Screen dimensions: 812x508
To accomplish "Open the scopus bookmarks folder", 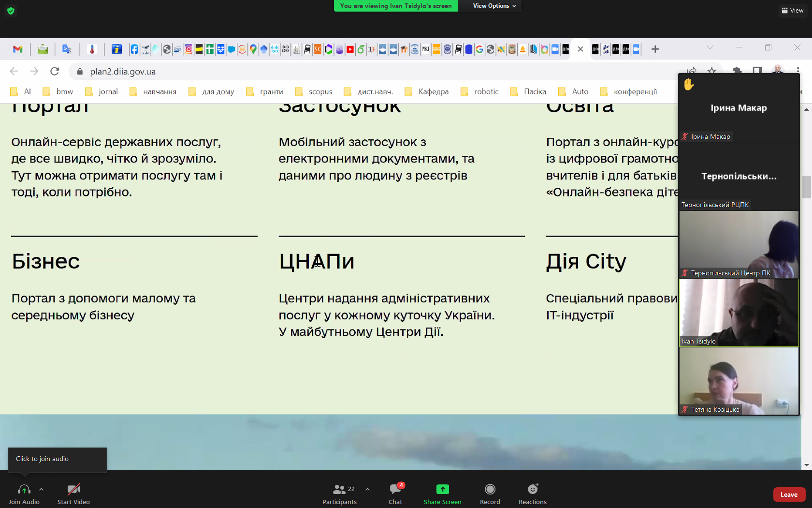I will [314, 91].
